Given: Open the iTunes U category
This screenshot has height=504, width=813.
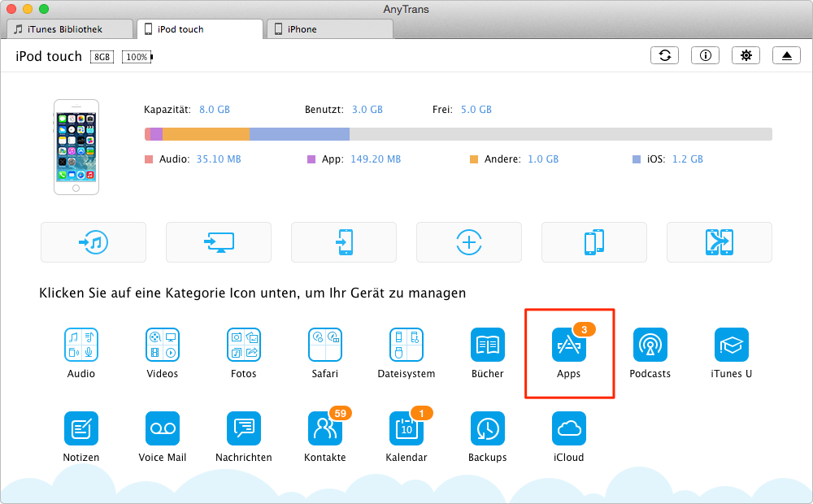Looking at the screenshot, I should [x=732, y=345].
